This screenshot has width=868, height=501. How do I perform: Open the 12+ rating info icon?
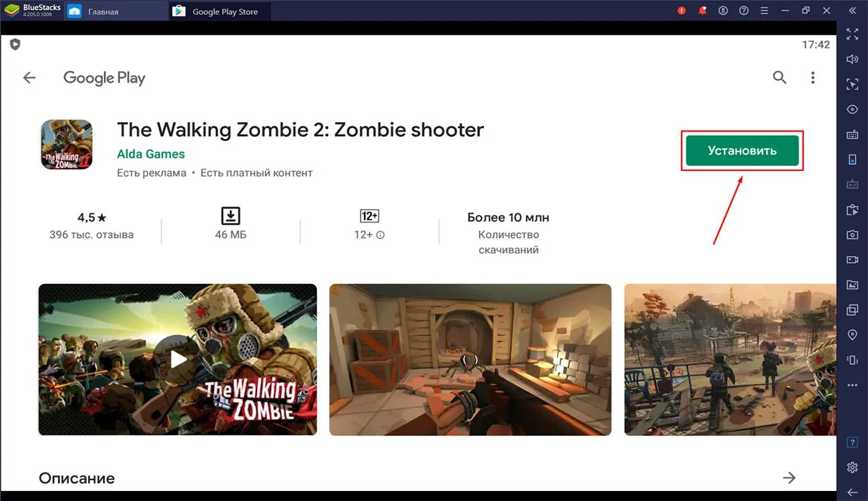point(381,235)
